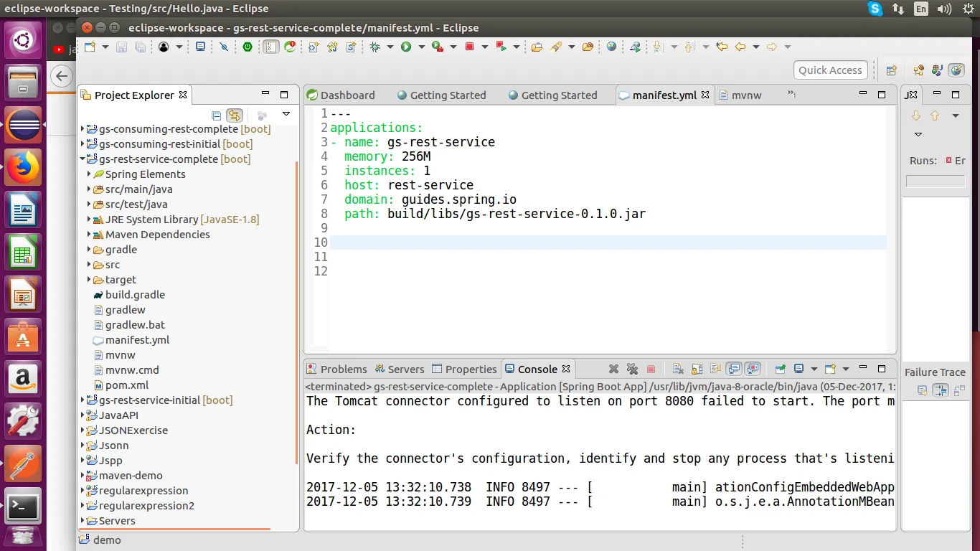Viewport: 980px width, 551px height.
Task: Click the green Spring Boot Dashboard power icon
Action: 248,47
